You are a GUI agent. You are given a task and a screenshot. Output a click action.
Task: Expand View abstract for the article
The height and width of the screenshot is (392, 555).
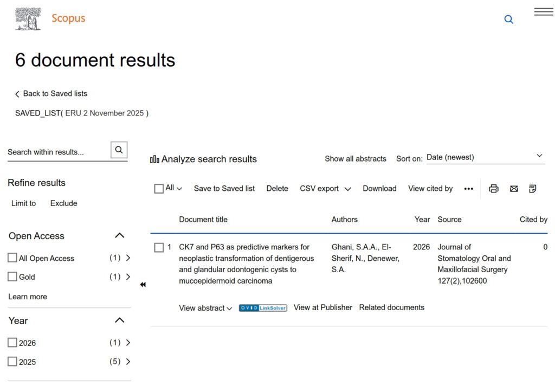(x=205, y=308)
